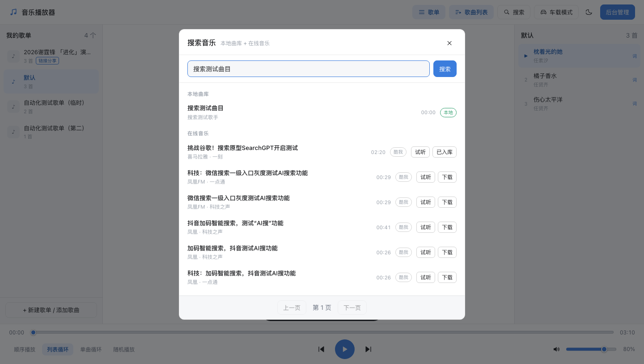Click the music note app logo
This screenshot has height=364, width=644.
pos(13,12)
